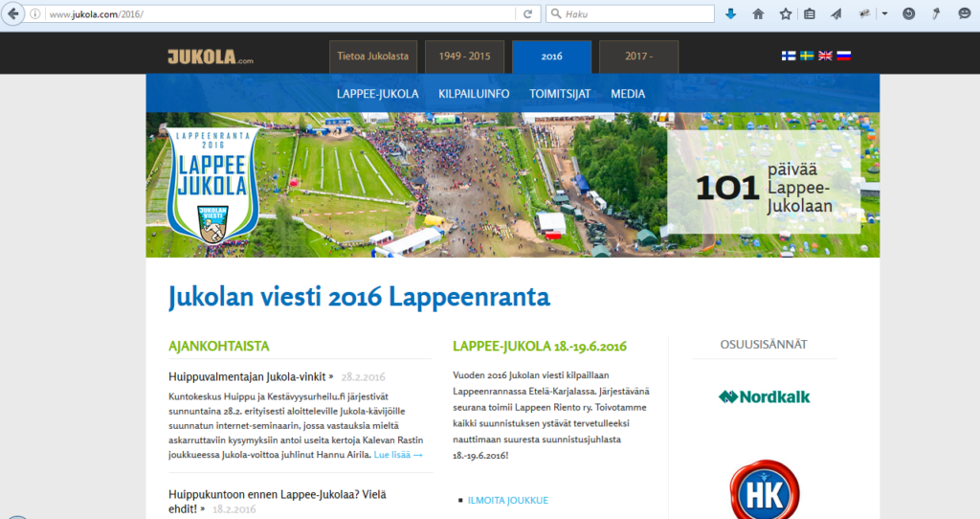This screenshot has width=980, height=519.
Task: Open the smiley chat bubble icon
Action: 965,13
